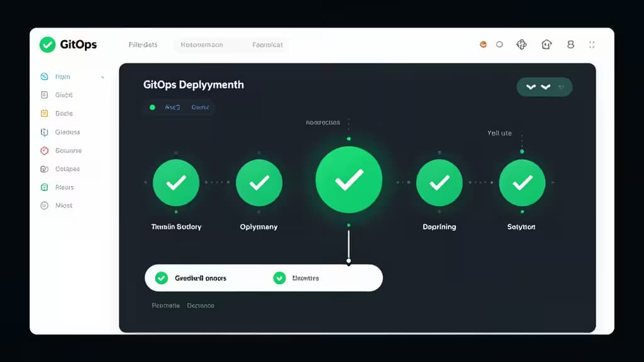Click the Gredlufl pnoors status text

(x=201, y=278)
